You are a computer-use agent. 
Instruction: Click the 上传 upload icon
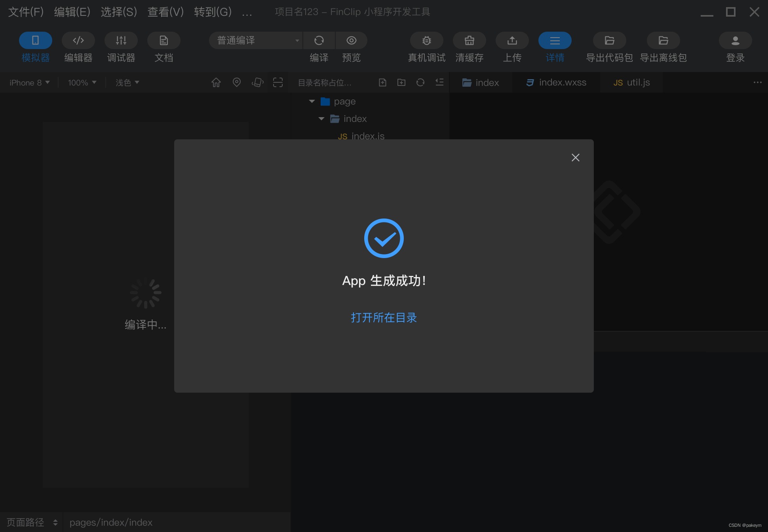[512, 40]
